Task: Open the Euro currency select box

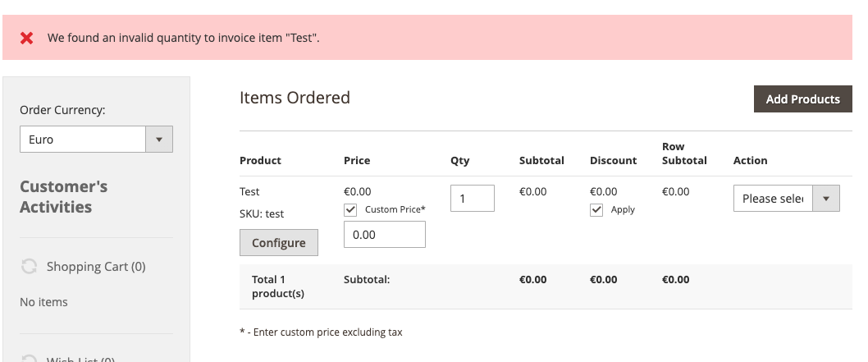Action: click(83, 140)
